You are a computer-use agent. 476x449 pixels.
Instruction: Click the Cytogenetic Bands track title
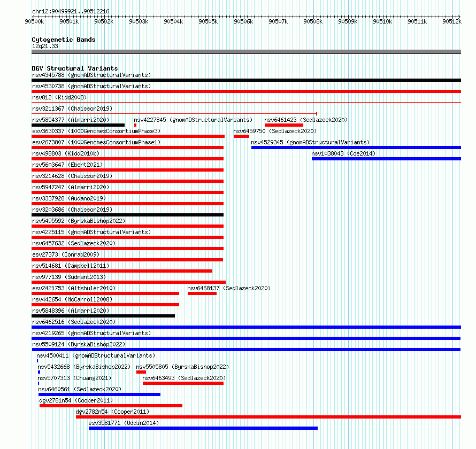[64, 40]
